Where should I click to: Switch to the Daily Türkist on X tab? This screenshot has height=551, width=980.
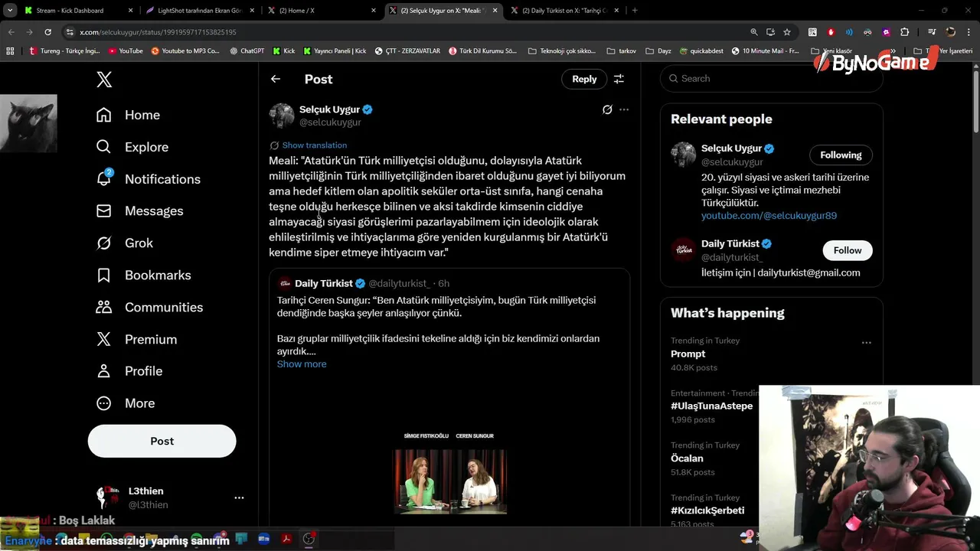click(564, 11)
